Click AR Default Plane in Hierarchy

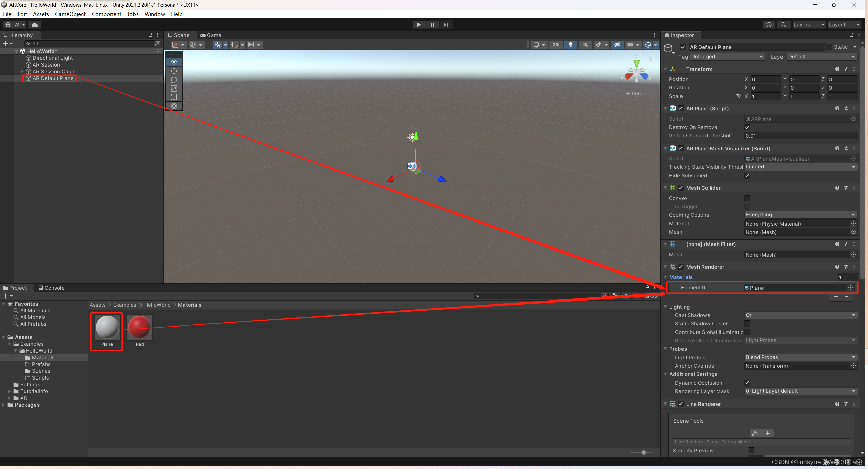coord(53,78)
